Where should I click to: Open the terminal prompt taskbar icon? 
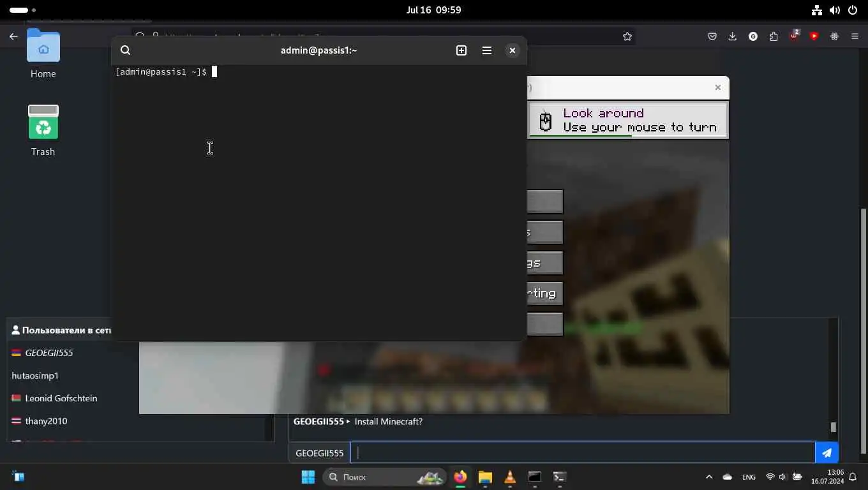click(560, 477)
